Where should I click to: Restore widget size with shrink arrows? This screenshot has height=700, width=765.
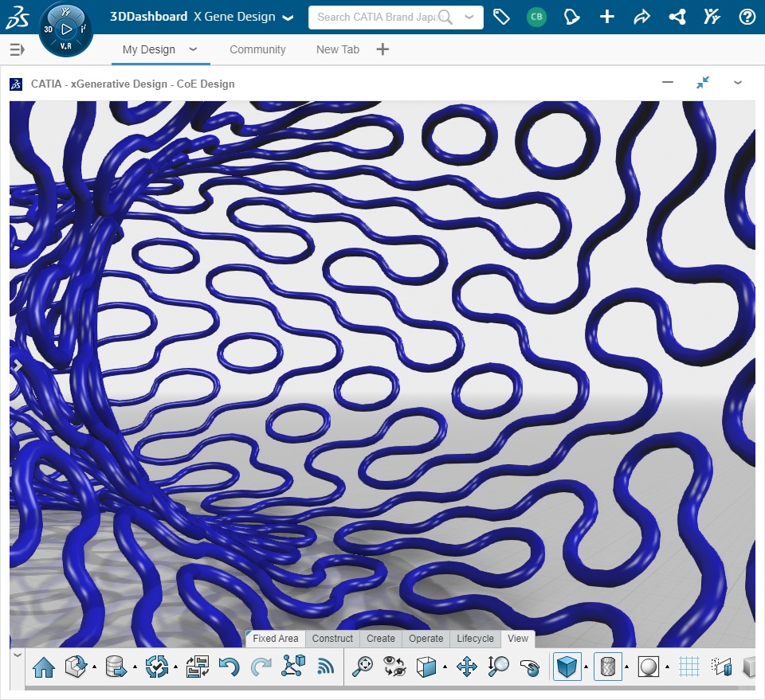pyautogui.click(x=703, y=82)
